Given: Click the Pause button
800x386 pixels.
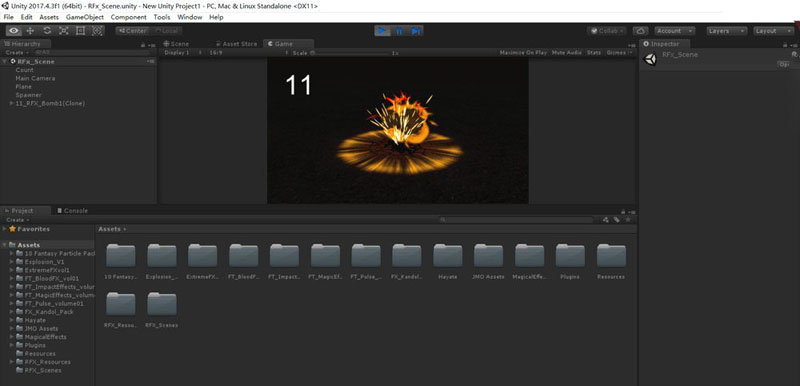Looking at the screenshot, I should pos(399,31).
